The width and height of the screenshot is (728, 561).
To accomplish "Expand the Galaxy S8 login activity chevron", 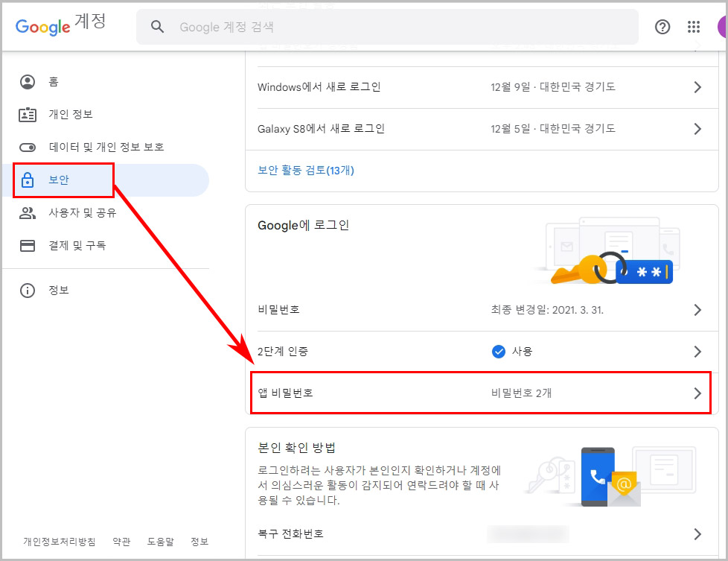I will (697, 128).
